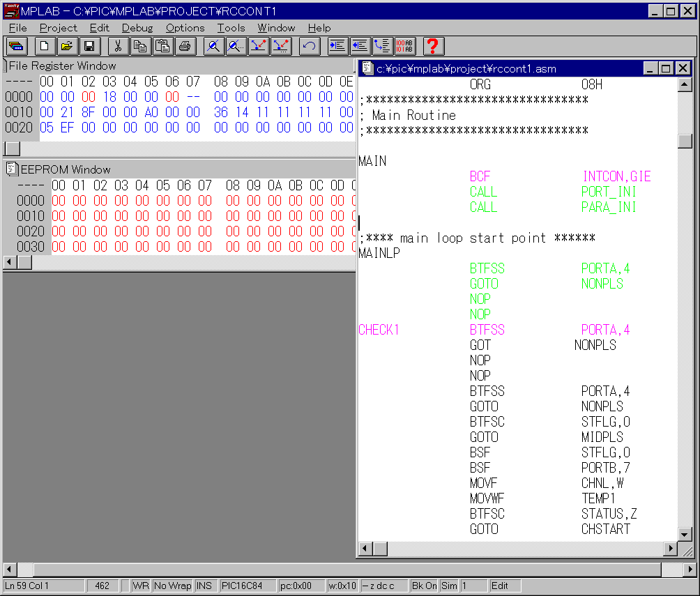The image size is (700, 596).
Task: Click asm editor horizontal scroll left arrow
Action: pyautogui.click(x=365, y=549)
